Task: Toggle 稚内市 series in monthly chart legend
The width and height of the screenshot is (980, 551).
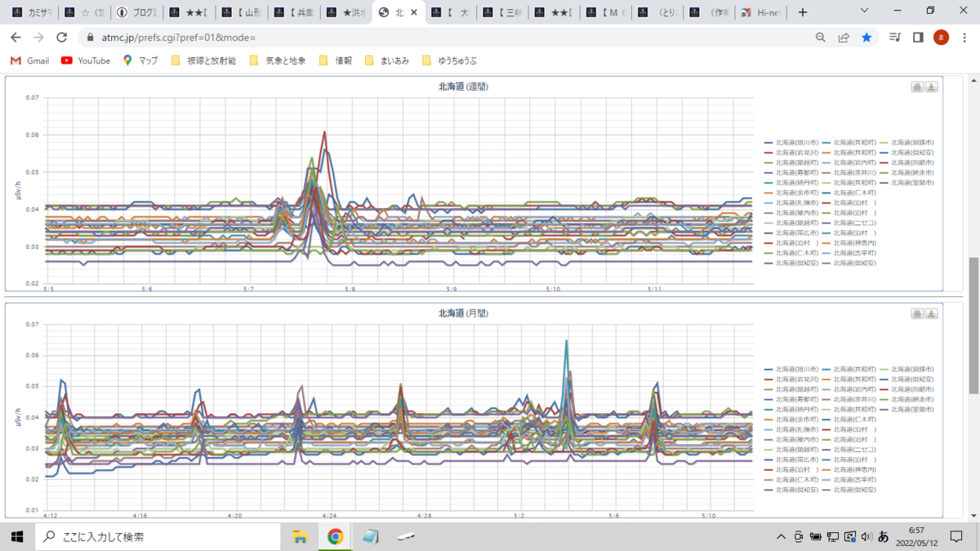Action: click(791, 440)
